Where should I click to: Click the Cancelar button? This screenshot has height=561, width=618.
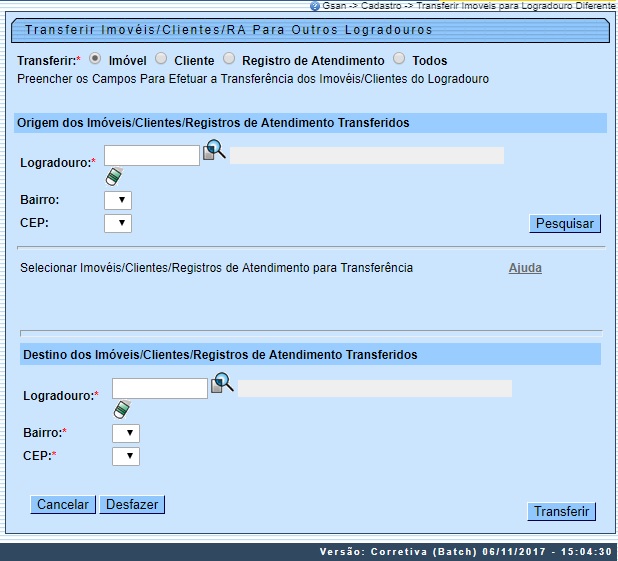tap(63, 505)
